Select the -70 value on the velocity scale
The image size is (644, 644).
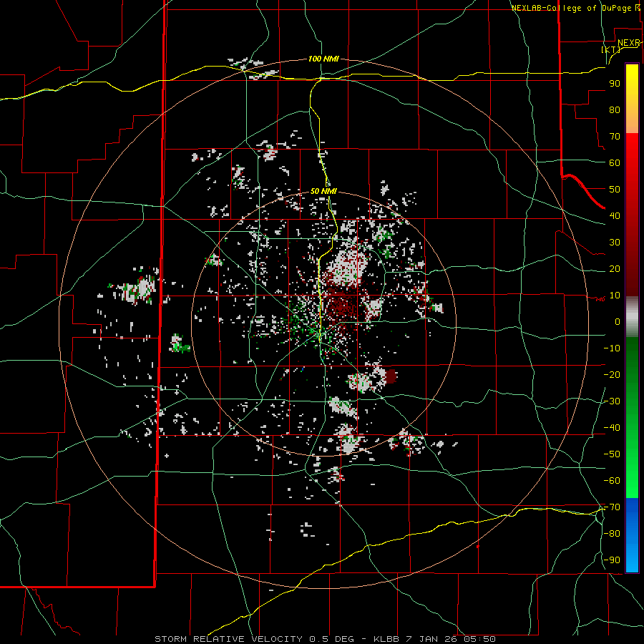612,507
